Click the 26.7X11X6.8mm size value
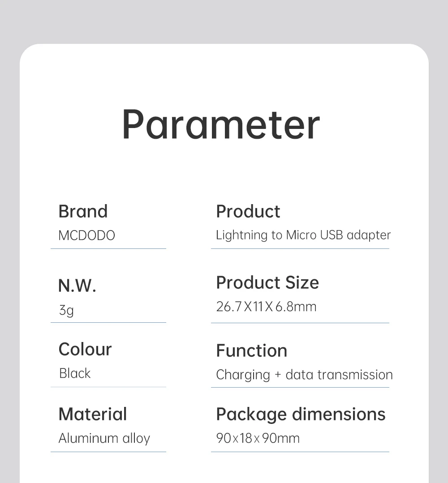Image resolution: width=448 pixels, height=483 pixels. coord(266,307)
